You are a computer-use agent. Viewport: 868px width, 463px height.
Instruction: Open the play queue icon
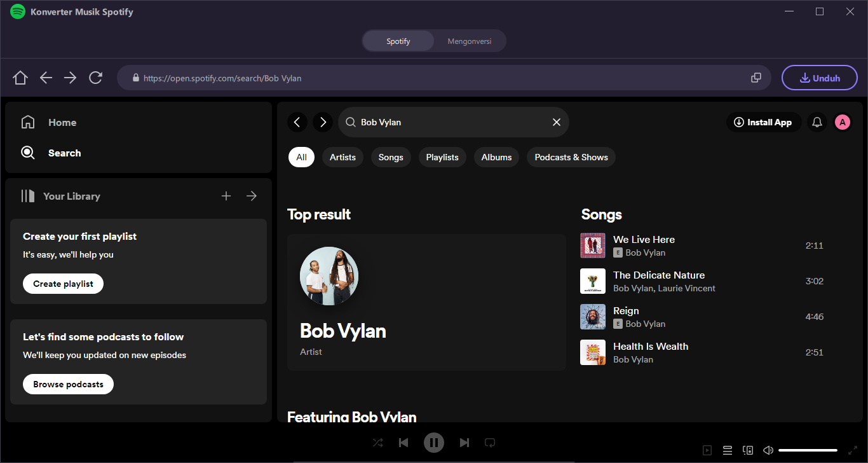pos(728,450)
